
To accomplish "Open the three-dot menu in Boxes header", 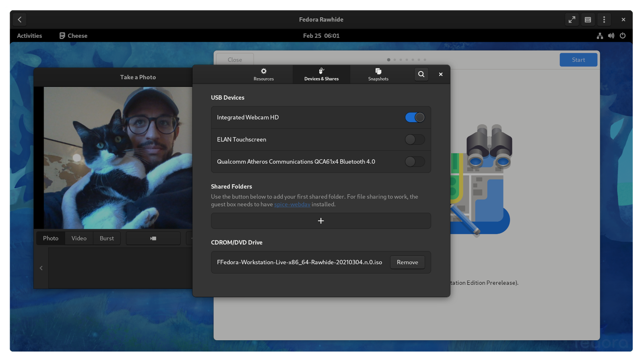I will (604, 19).
